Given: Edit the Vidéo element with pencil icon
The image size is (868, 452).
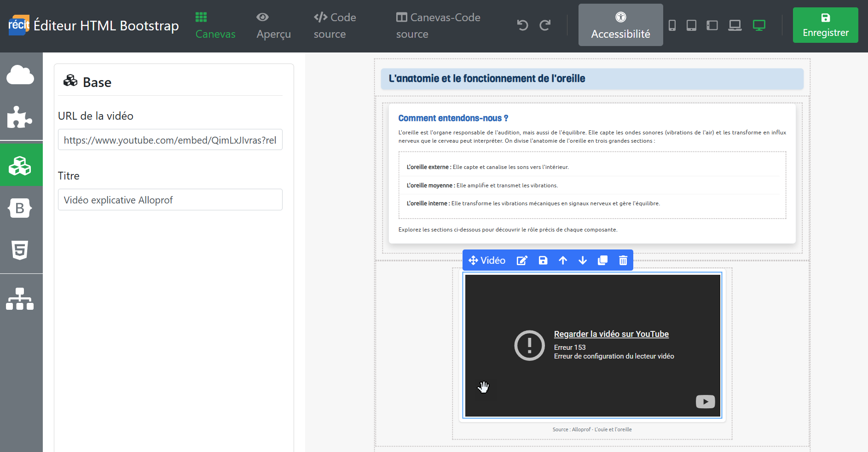Looking at the screenshot, I should coord(522,261).
